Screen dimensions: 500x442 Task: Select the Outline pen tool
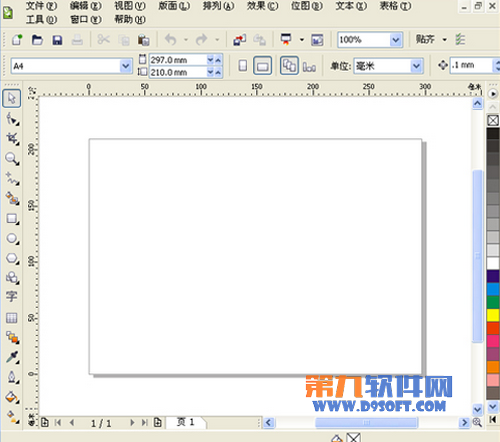(x=12, y=377)
